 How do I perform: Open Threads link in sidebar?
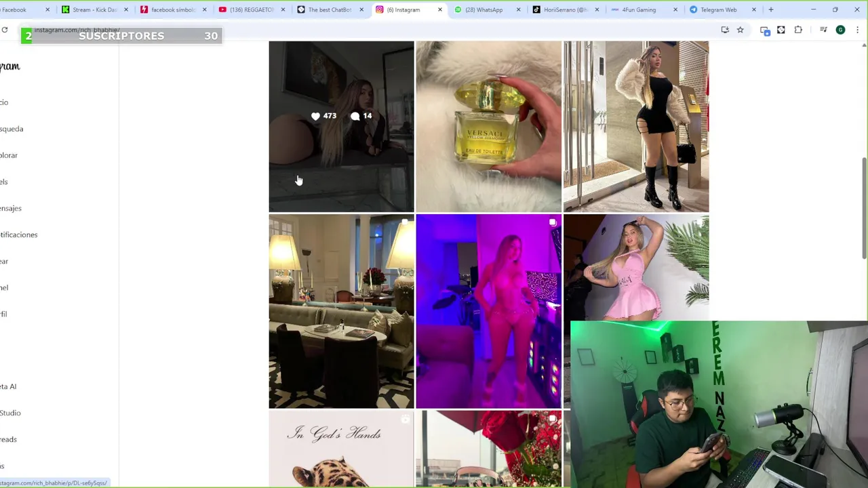pos(8,439)
